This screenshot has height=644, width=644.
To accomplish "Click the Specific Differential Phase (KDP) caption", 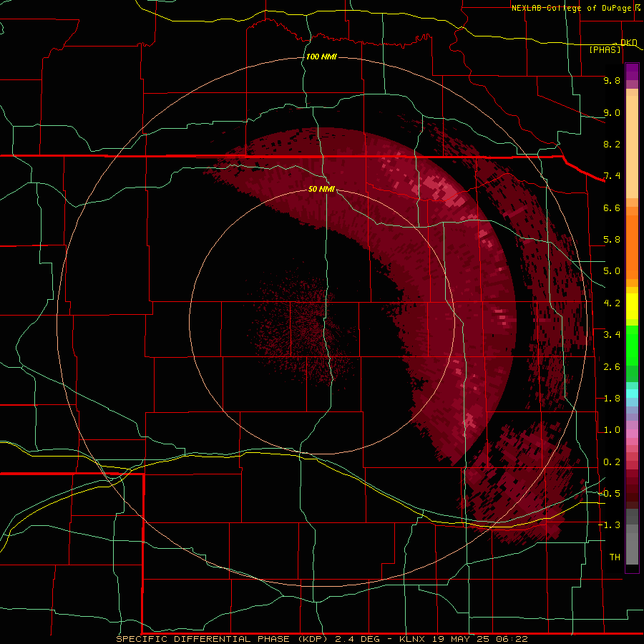I will 223,639.
